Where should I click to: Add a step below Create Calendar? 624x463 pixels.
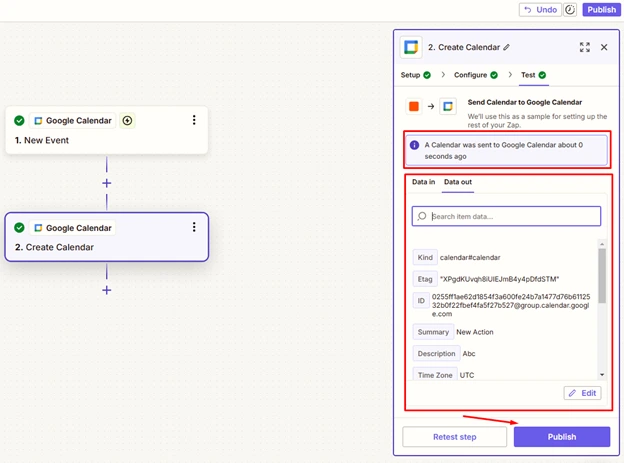click(106, 290)
